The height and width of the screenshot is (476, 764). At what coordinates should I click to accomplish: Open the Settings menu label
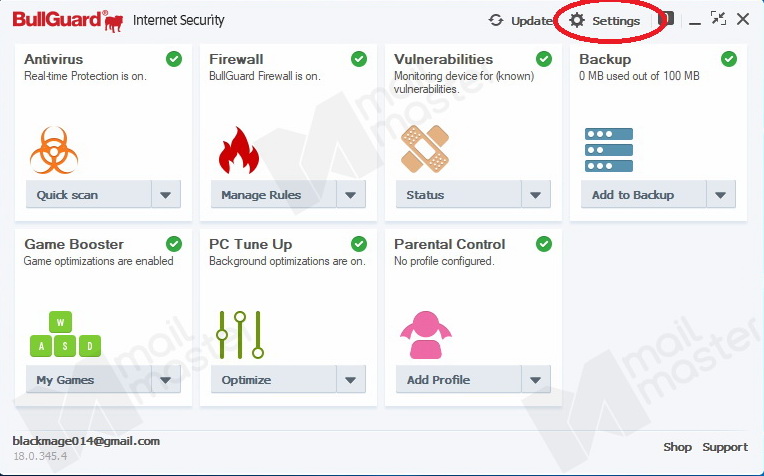tap(616, 21)
